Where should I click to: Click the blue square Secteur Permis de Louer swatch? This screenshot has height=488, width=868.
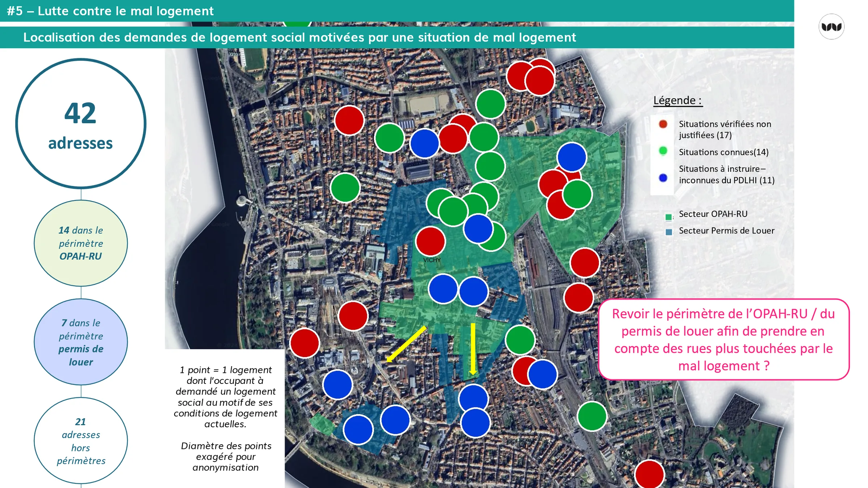pyautogui.click(x=669, y=232)
